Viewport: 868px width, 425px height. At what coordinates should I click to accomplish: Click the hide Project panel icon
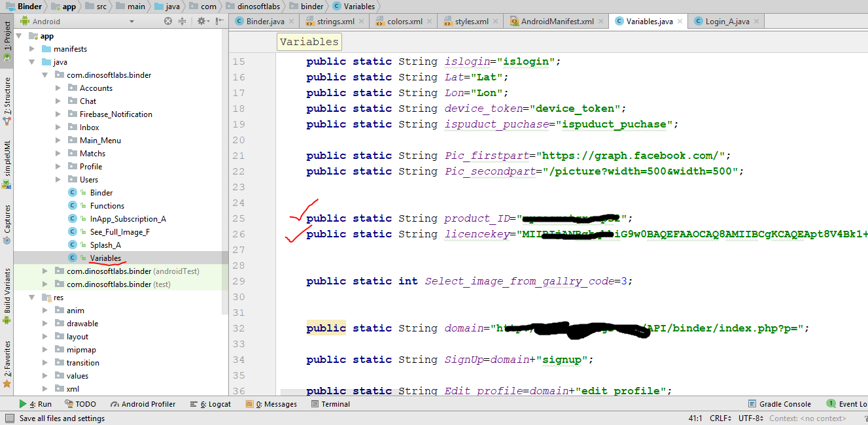tap(220, 21)
